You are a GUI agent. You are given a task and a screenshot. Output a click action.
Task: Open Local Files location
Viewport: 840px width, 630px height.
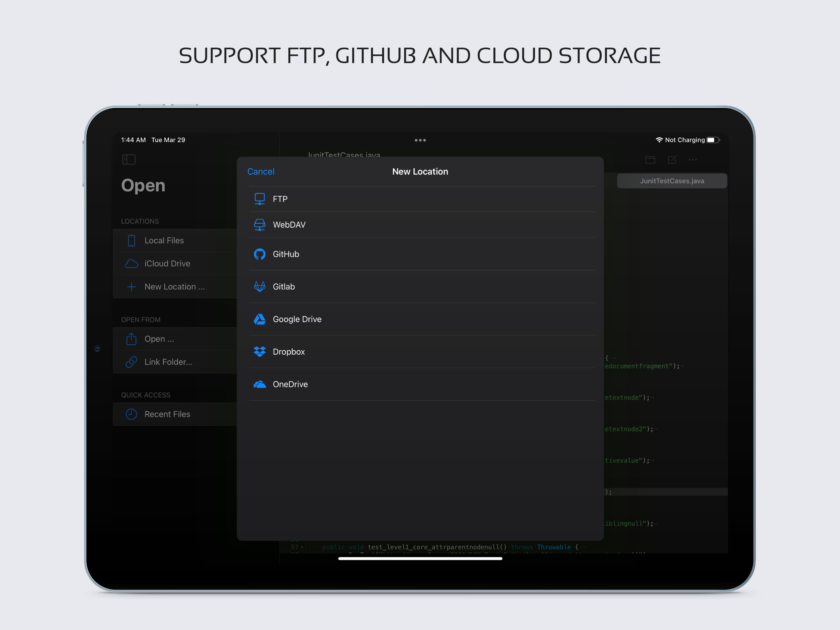click(x=164, y=241)
